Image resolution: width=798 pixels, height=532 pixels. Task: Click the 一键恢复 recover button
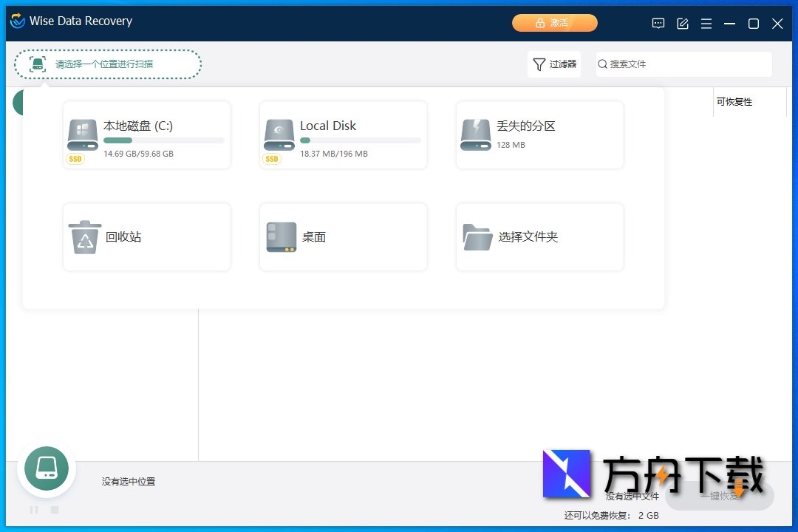pos(718,496)
